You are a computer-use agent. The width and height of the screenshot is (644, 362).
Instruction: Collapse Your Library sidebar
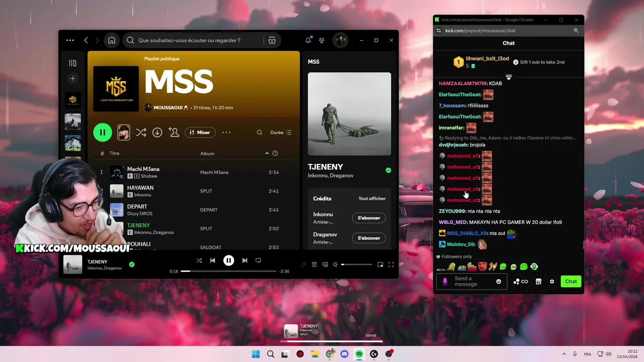[x=73, y=63]
